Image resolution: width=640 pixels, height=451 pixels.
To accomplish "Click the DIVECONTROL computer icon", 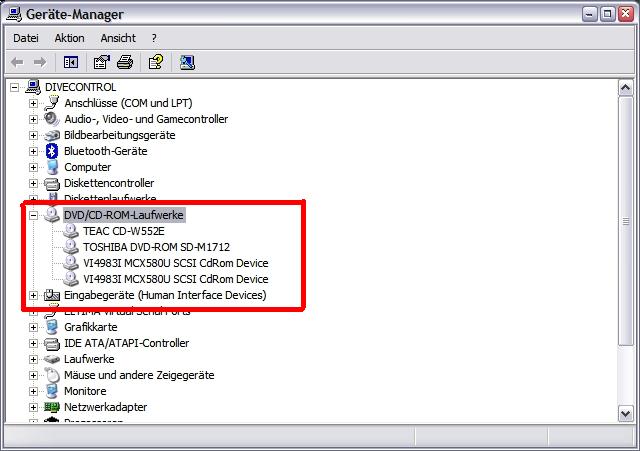I will pos(33,87).
